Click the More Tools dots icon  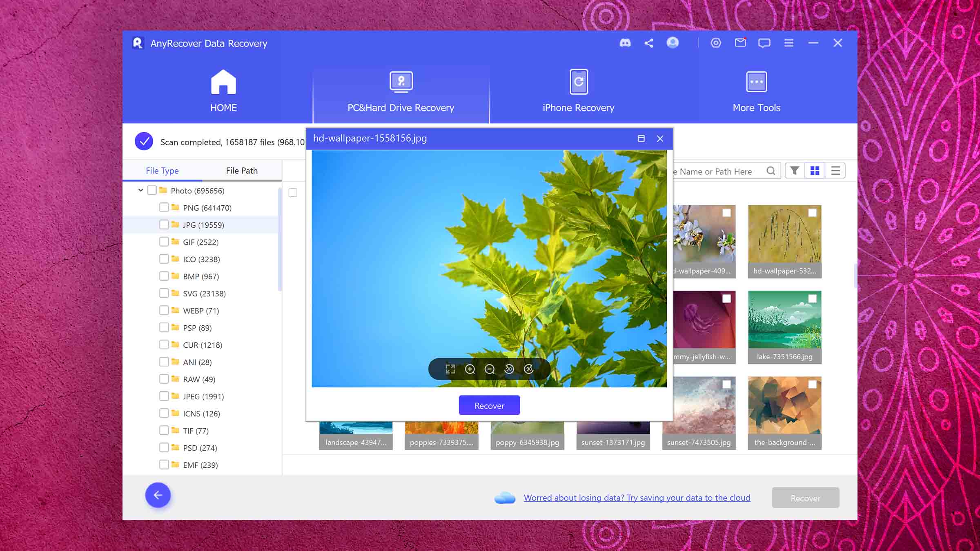click(756, 82)
